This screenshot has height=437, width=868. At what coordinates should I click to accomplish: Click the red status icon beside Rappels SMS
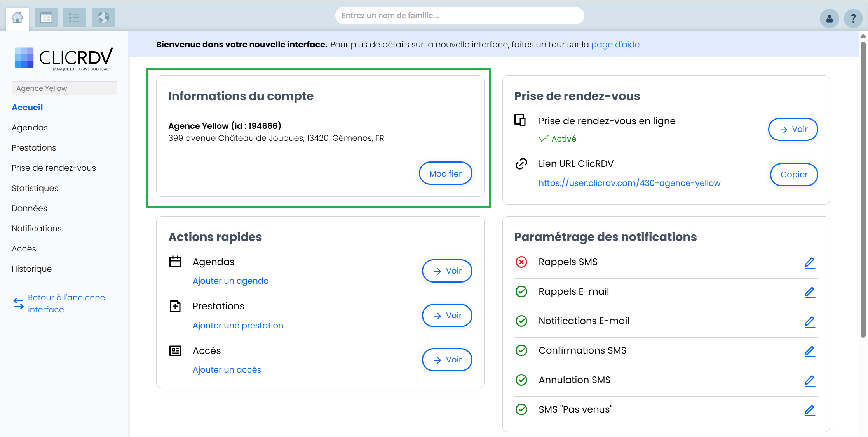coord(522,262)
